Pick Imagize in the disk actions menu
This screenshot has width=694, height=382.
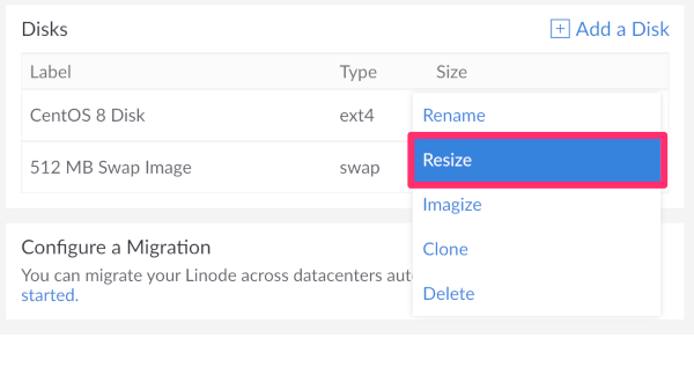(452, 205)
